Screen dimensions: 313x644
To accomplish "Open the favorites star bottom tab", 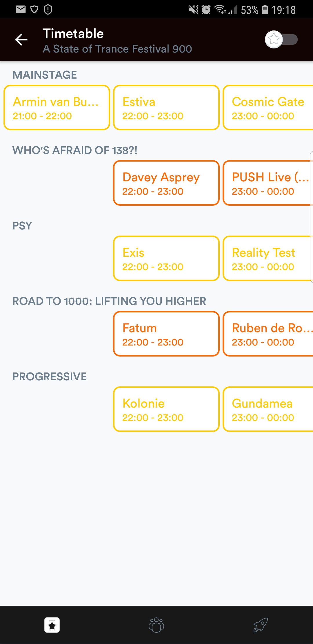I will [52, 625].
